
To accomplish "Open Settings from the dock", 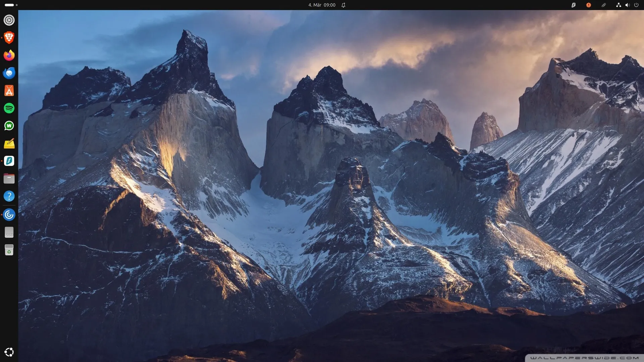I will (x=9, y=20).
